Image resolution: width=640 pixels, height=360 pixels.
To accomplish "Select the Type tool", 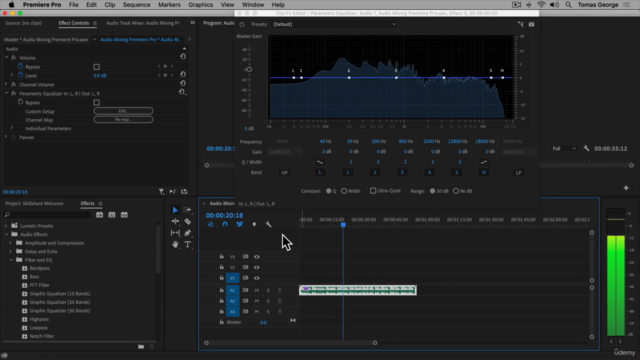I will [x=187, y=244].
